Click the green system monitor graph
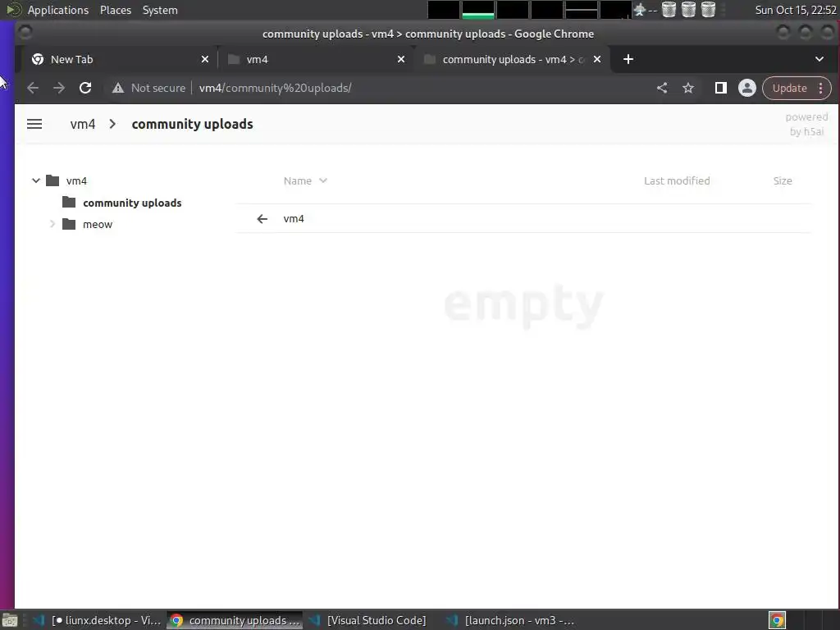The image size is (840, 630). click(478, 10)
